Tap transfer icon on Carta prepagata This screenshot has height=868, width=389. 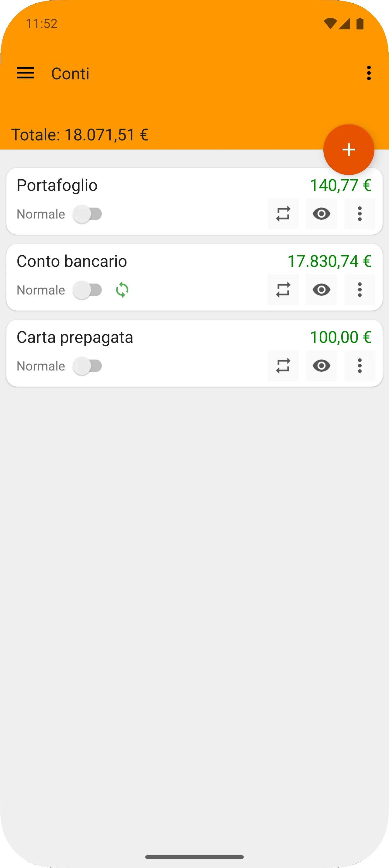point(283,366)
